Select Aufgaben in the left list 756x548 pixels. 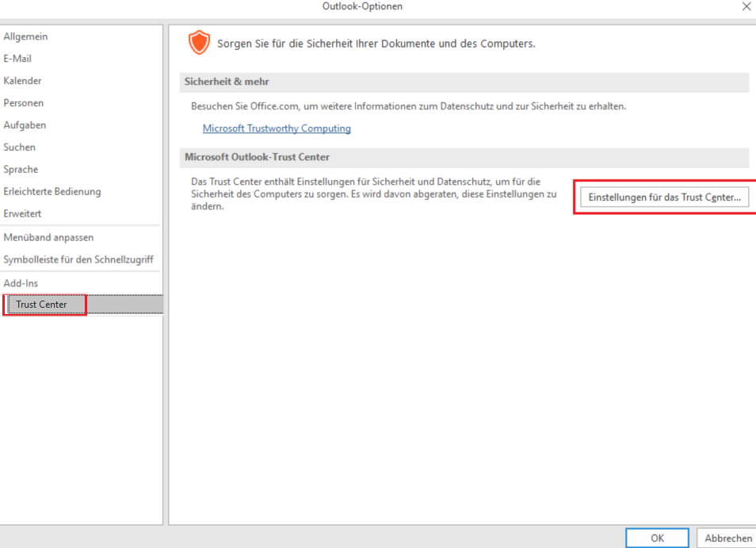[x=25, y=125]
